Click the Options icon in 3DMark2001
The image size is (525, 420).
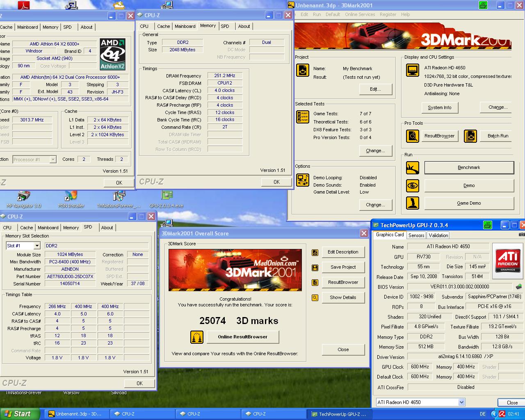(x=303, y=180)
